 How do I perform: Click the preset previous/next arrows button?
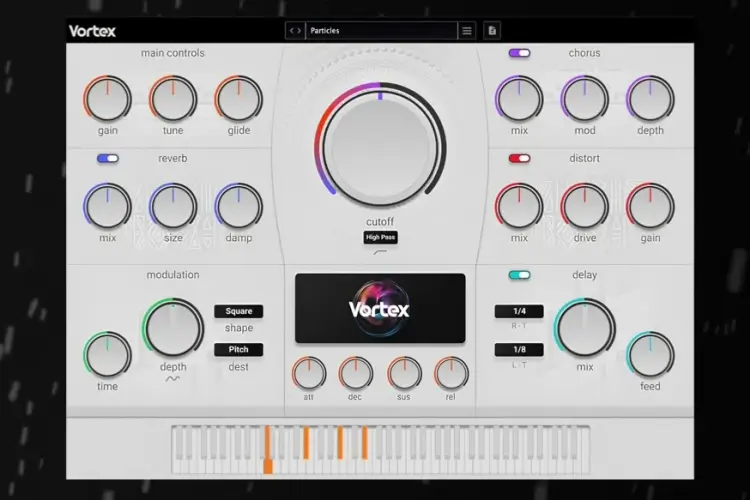click(x=295, y=31)
